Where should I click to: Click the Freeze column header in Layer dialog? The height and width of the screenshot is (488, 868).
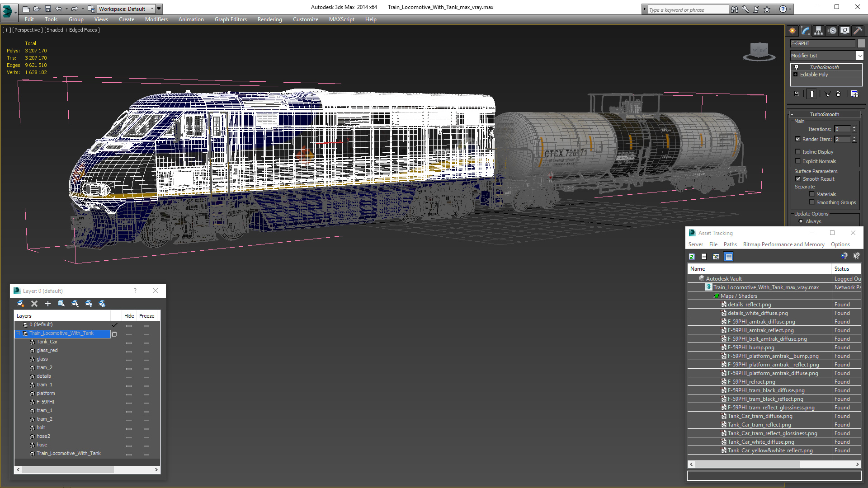pyautogui.click(x=146, y=316)
